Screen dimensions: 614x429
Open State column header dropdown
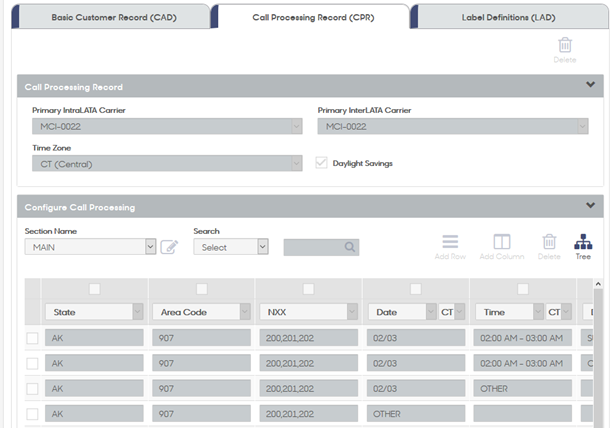point(94,312)
